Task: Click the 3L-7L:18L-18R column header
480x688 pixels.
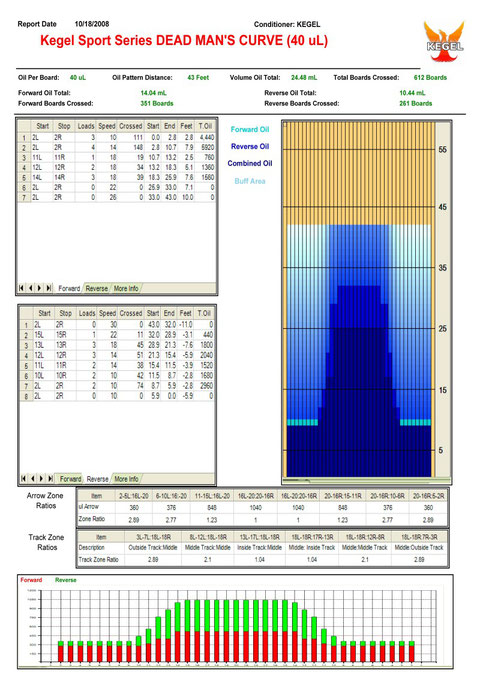Action: [153, 537]
